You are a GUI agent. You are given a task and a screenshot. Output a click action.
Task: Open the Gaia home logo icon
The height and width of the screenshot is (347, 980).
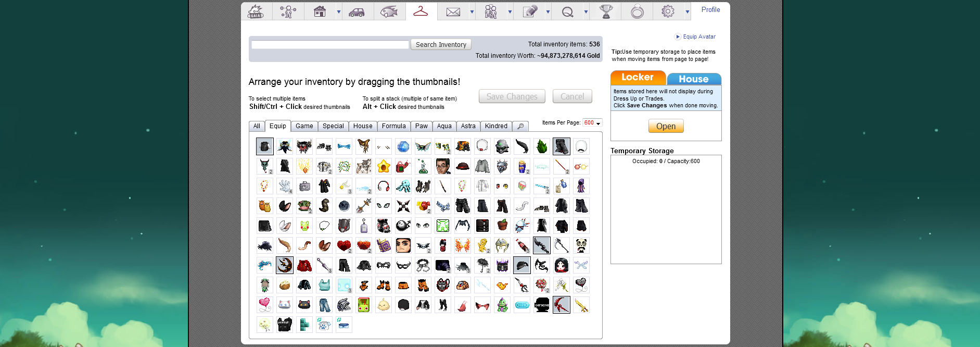point(256,11)
